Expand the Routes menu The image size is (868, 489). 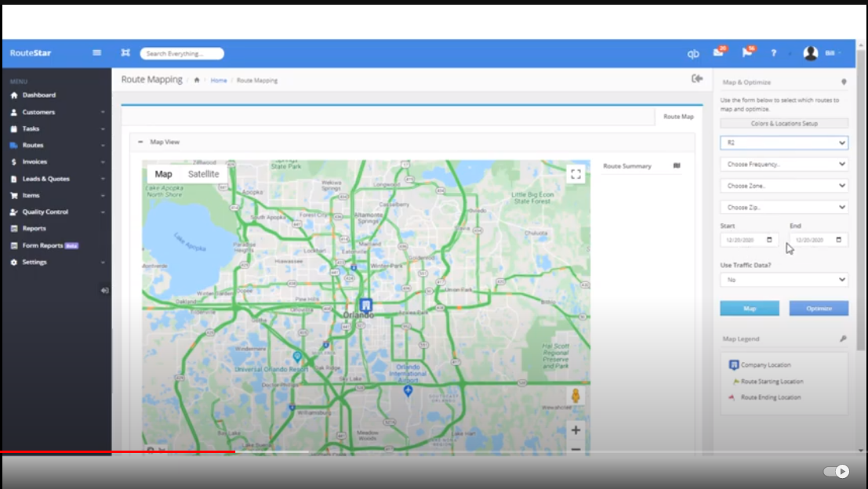click(31, 145)
